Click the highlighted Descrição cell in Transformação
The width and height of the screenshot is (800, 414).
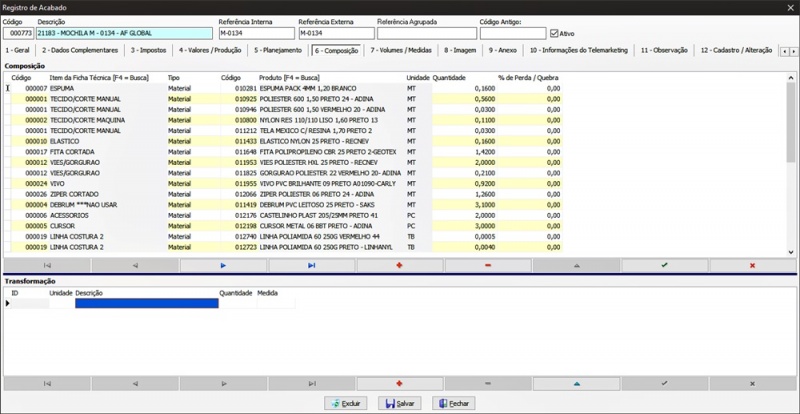point(147,303)
